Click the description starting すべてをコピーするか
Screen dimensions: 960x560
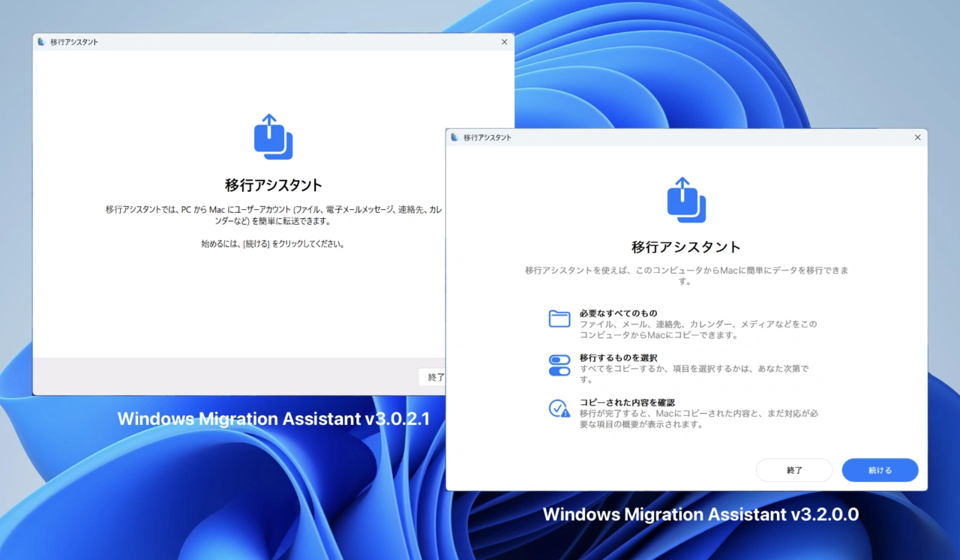pyautogui.click(x=694, y=374)
